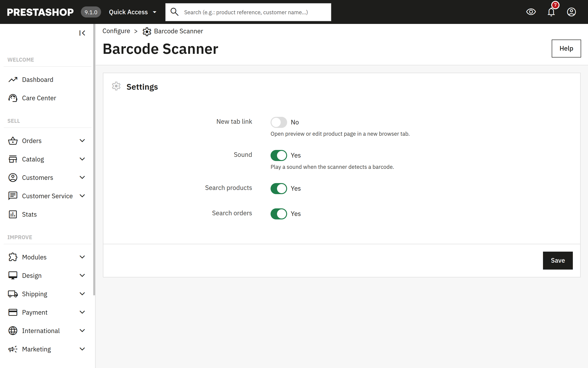Open the notifications bell
588x368 pixels.
click(x=551, y=12)
